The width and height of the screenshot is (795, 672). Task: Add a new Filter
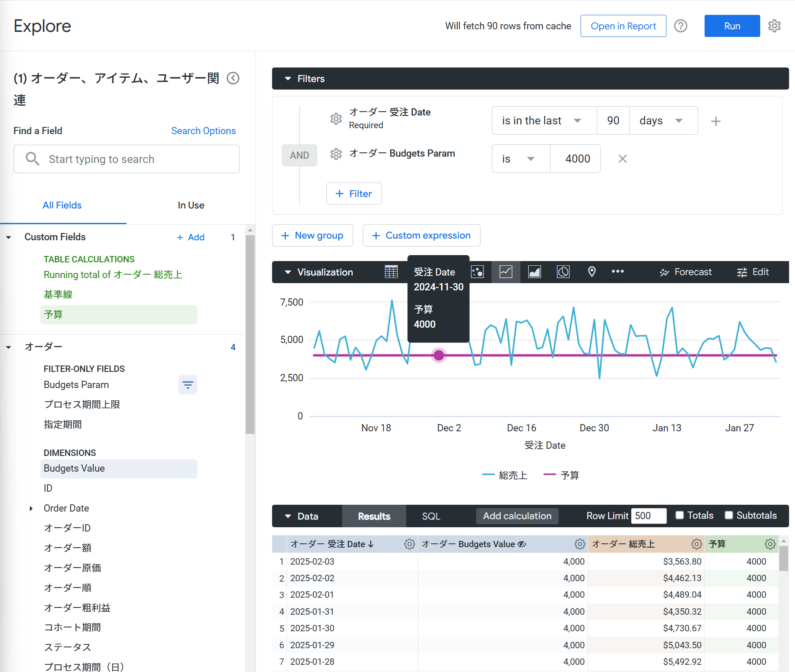pyautogui.click(x=354, y=194)
